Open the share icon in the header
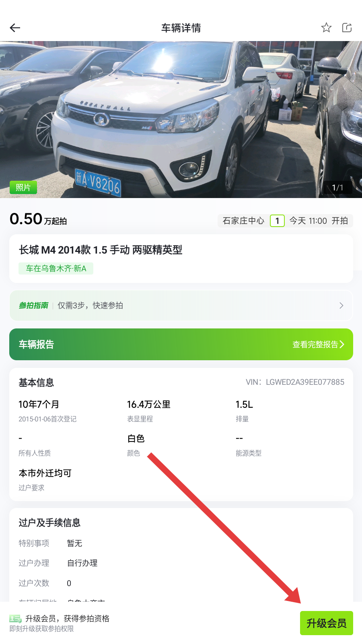Image resolution: width=362 pixels, height=644 pixels. click(x=347, y=28)
